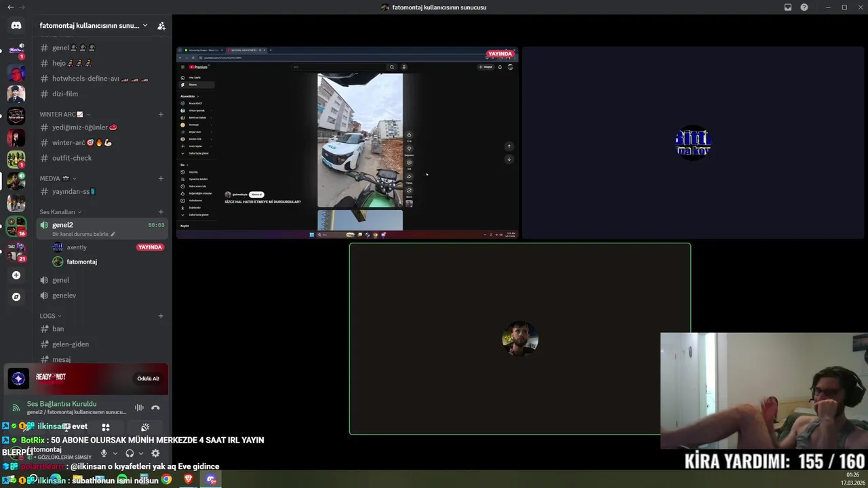Focus the axently live stream tile
This screenshot has width=868, height=488.
click(347, 143)
